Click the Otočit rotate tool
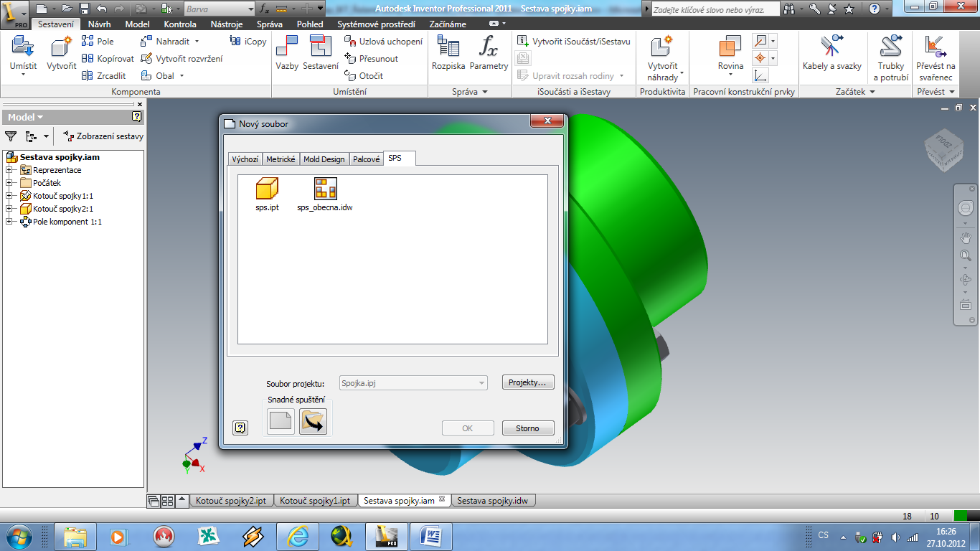 point(364,76)
